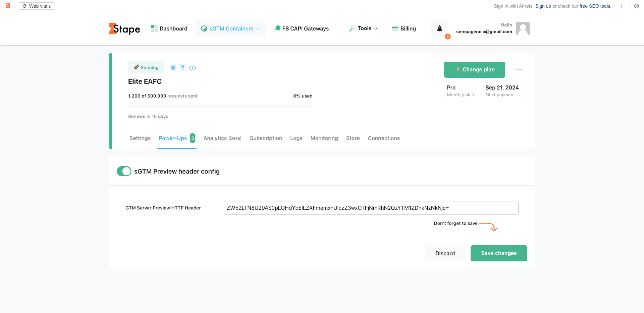Screen dimensions: 644x313
Task: Open the Dashboard menu item
Action: 169,28
